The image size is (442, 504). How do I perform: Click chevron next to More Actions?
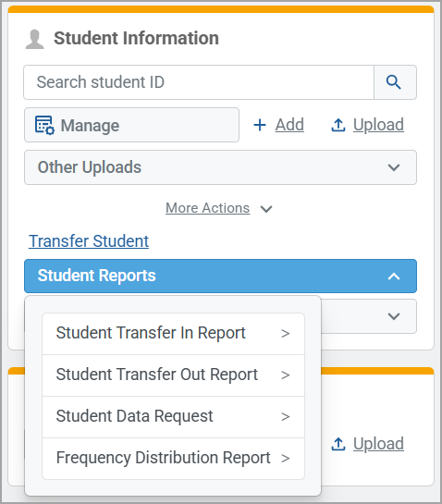266,209
